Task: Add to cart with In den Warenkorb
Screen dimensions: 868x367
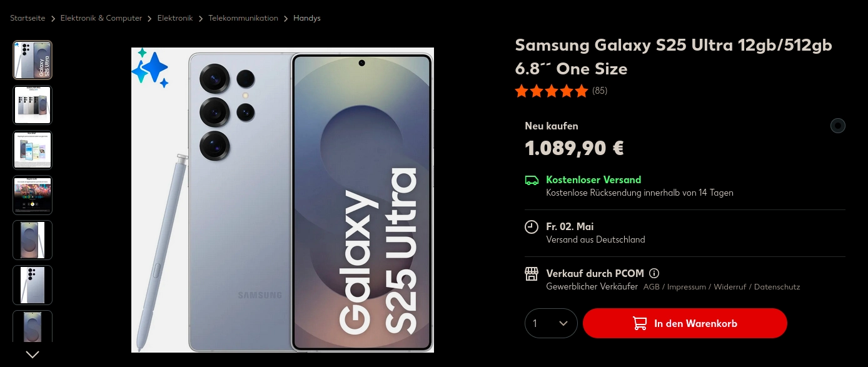Action: [685, 323]
